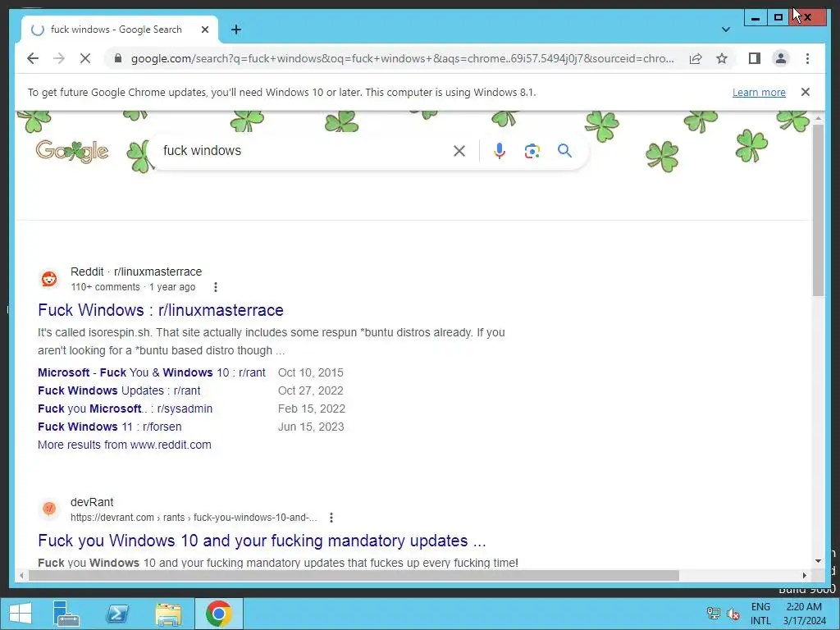The image size is (840, 630).
Task: Go back with the browser back arrow
Action: [33, 58]
